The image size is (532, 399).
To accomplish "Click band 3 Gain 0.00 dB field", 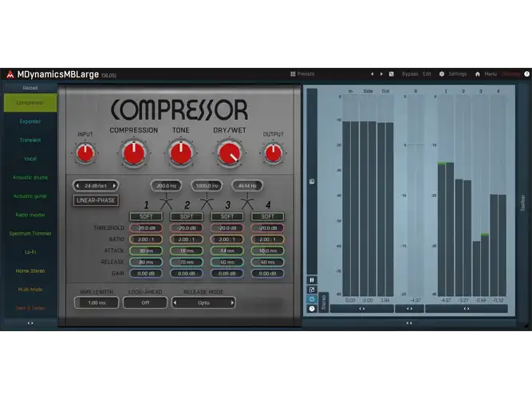I will click(x=227, y=274).
